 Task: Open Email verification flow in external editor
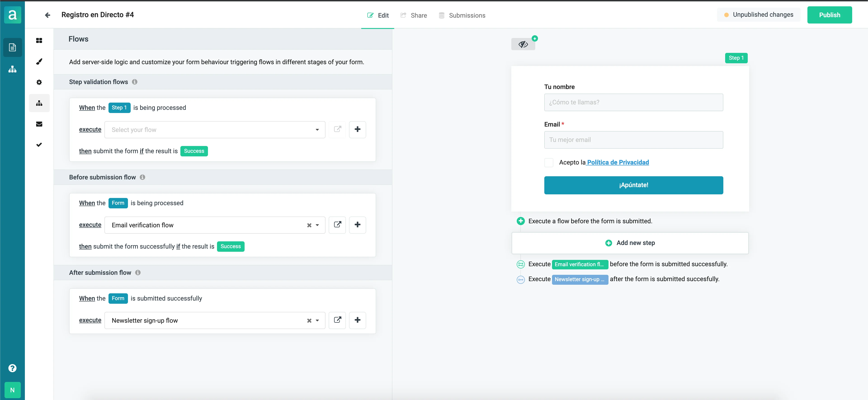tap(337, 225)
